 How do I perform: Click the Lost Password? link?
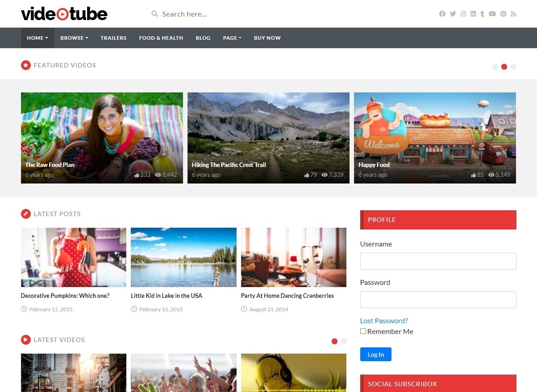click(384, 321)
